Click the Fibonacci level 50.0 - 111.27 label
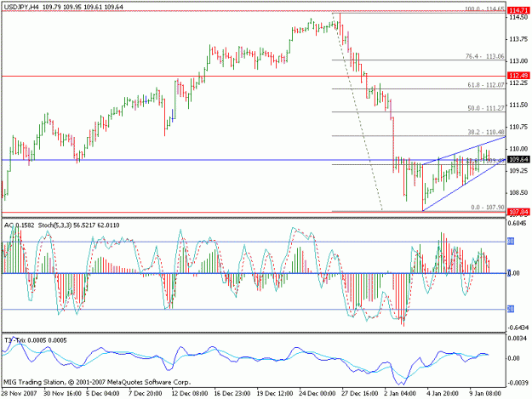The height and width of the screenshot is (399, 532). 486,108
